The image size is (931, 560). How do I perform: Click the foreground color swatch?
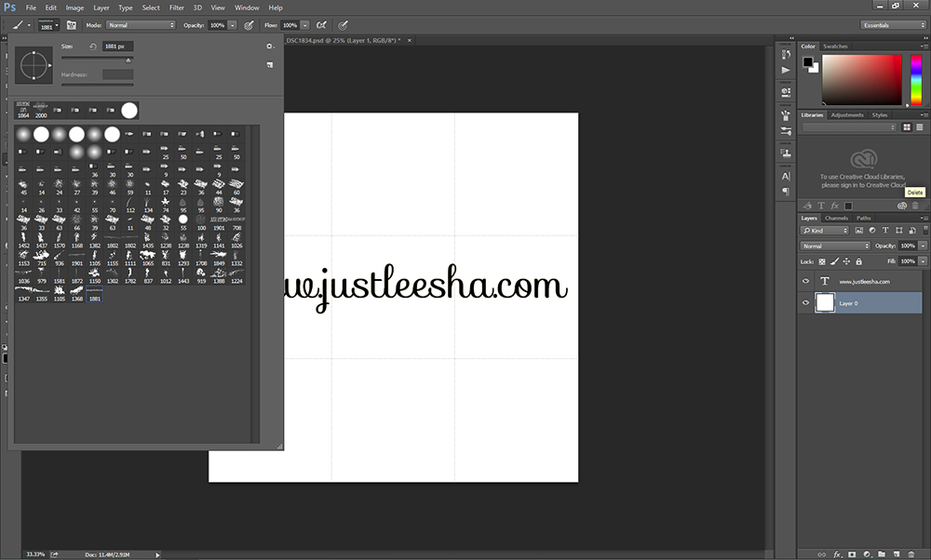807,61
